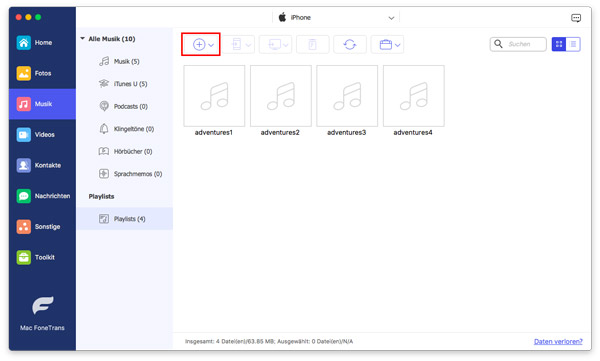Click the export to computer monitor icon
Screen dimensions: 600x361
tap(274, 44)
